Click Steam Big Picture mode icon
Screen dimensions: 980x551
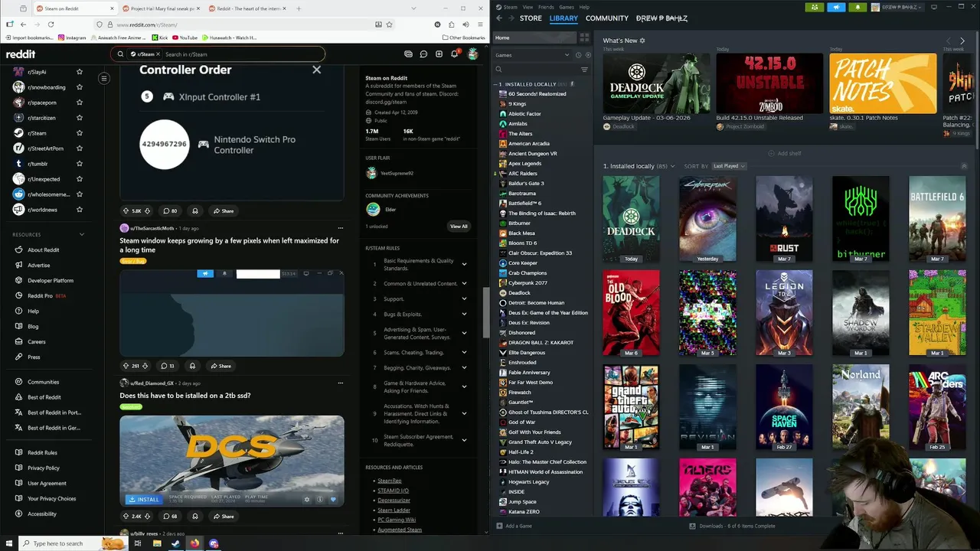pos(933,7)
